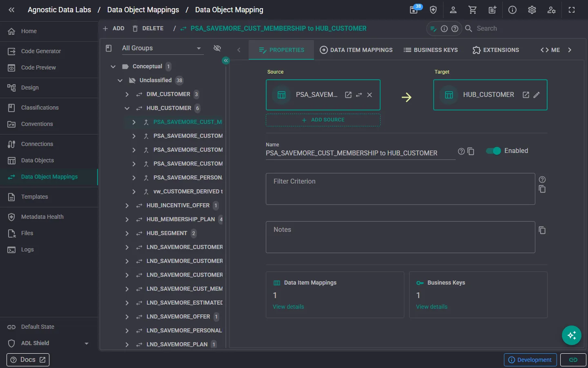
Task: Switch to the Extensions tab
Action: click(x=496, y=50)
